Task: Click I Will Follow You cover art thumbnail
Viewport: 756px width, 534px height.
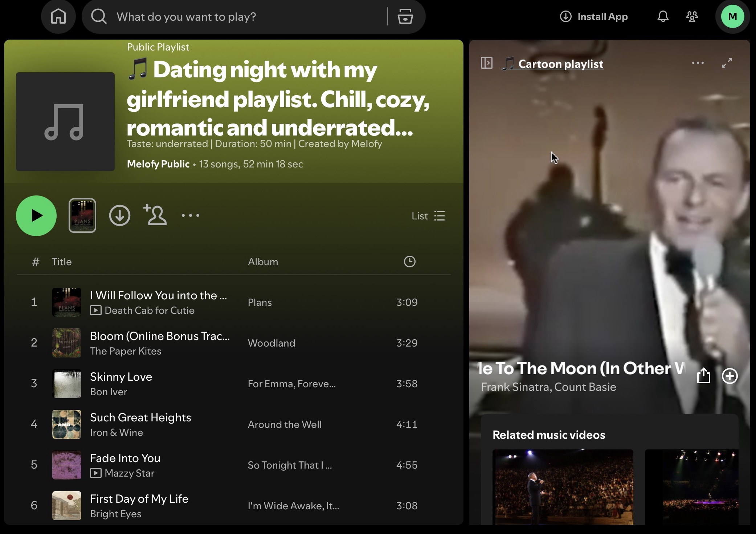Action: point(67,302)
